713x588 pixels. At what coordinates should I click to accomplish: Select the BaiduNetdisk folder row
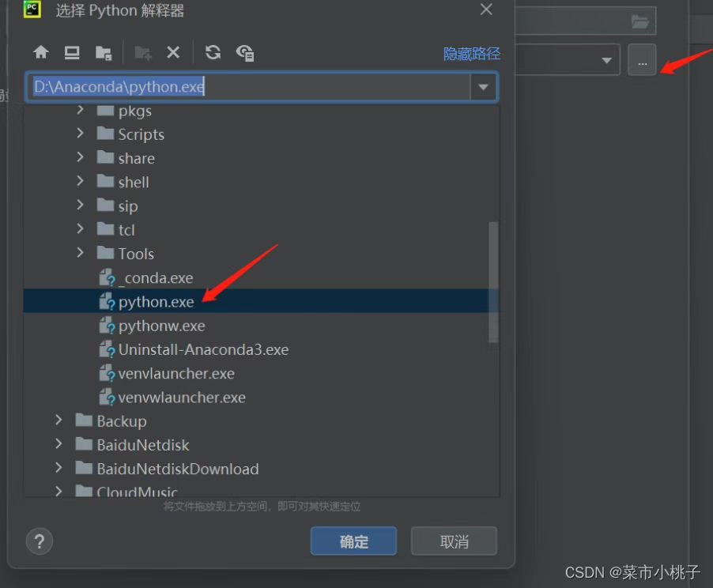pos(261,445)
